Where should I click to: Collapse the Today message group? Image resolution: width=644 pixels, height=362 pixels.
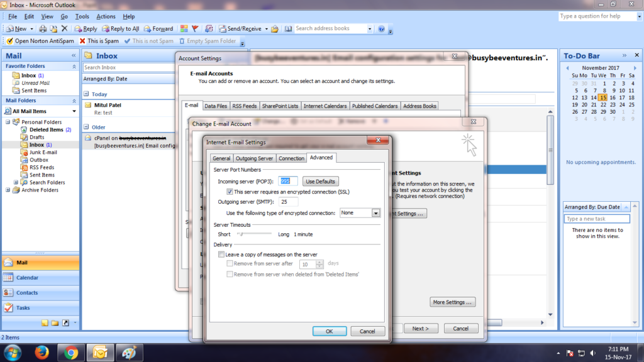coord(86,94)
